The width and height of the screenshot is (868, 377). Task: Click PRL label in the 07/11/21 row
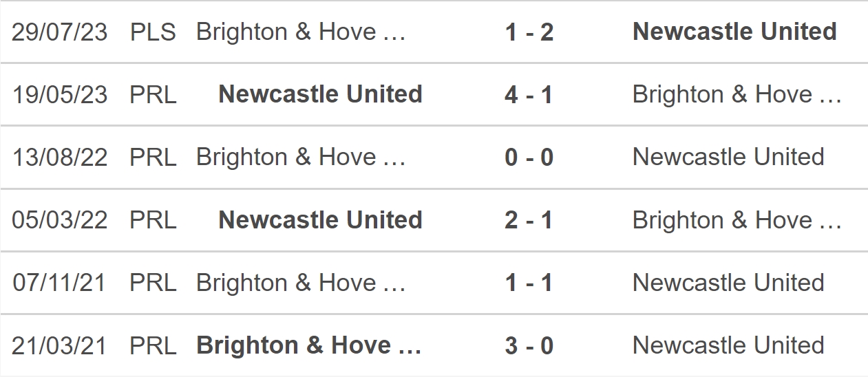pos(153,283)
